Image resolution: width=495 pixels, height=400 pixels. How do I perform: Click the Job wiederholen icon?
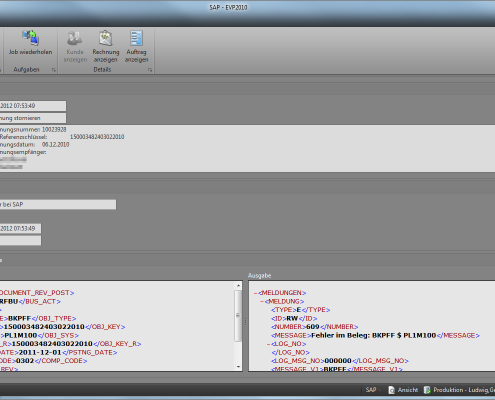click(30, 38)
